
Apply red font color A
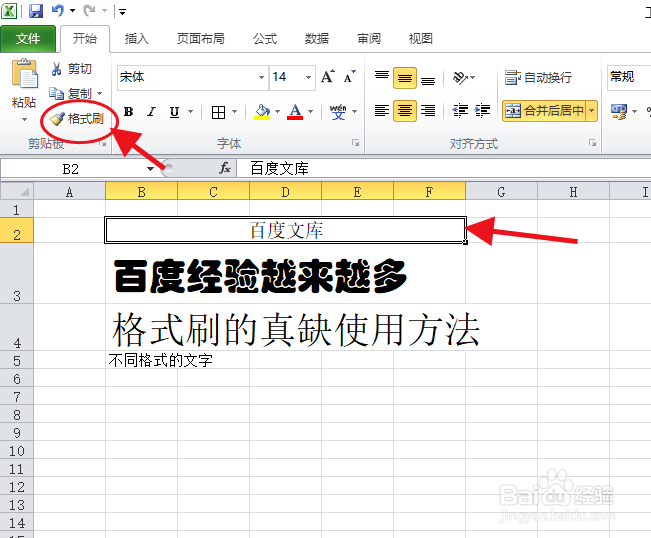click(x=295, y=111)
